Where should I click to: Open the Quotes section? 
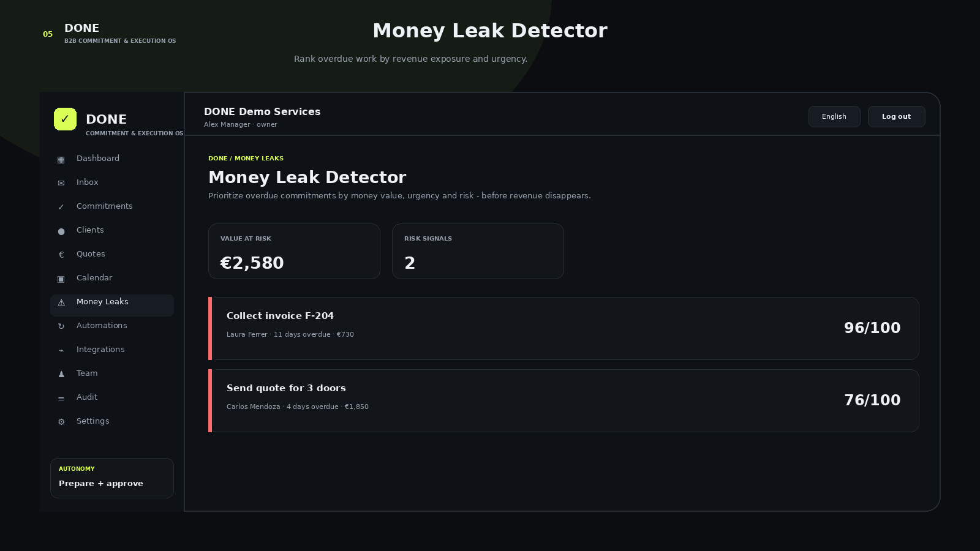point(112,254)
